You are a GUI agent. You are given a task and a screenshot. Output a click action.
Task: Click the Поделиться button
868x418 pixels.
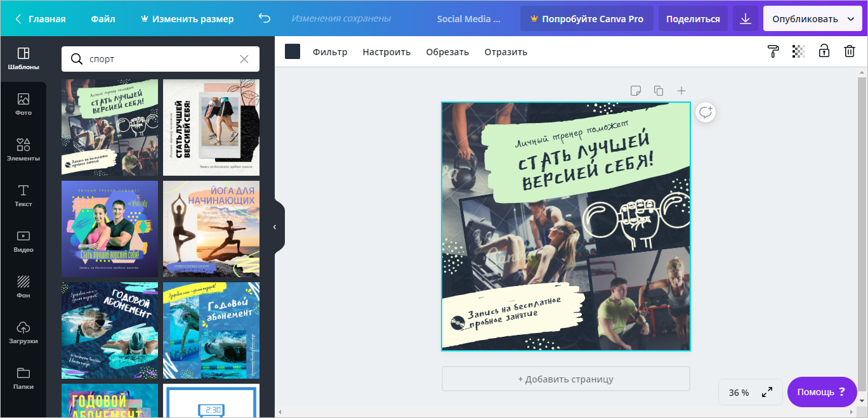click(693, 19)
